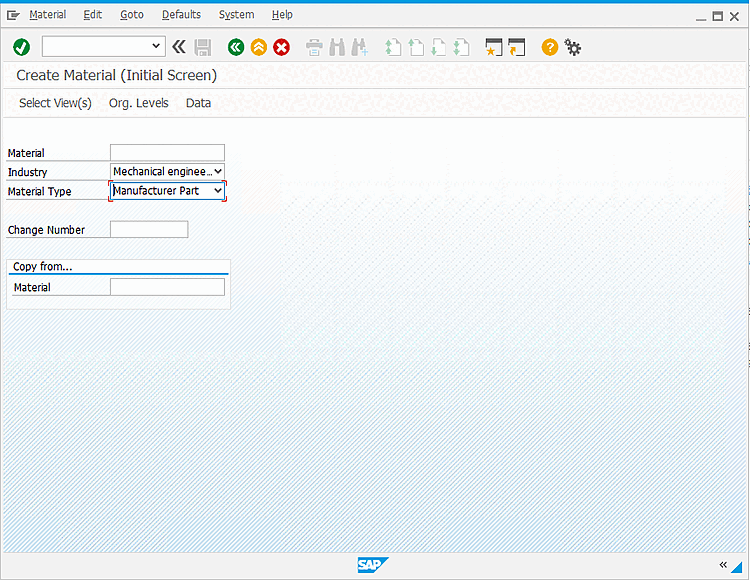
Task: Click into the transaction command input field
Action: [x=97, y=46]
